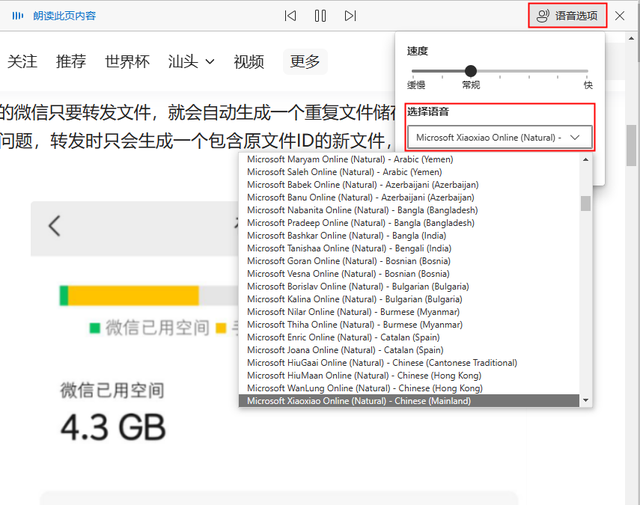Open the 语音选项 voice options button
Image resolution: width=640 pixels, height=505 pixels.
pyautogui.click(x=567, y=16)
